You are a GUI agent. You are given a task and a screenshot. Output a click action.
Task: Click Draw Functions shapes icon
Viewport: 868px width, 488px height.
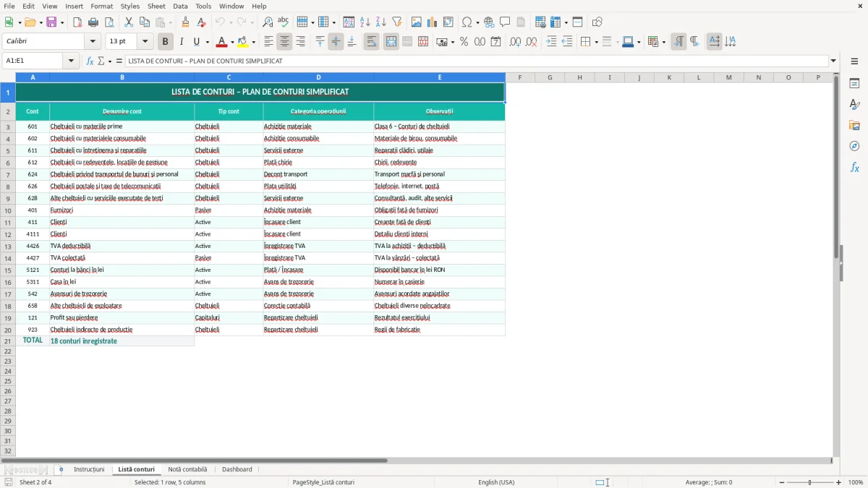[597, 22]
